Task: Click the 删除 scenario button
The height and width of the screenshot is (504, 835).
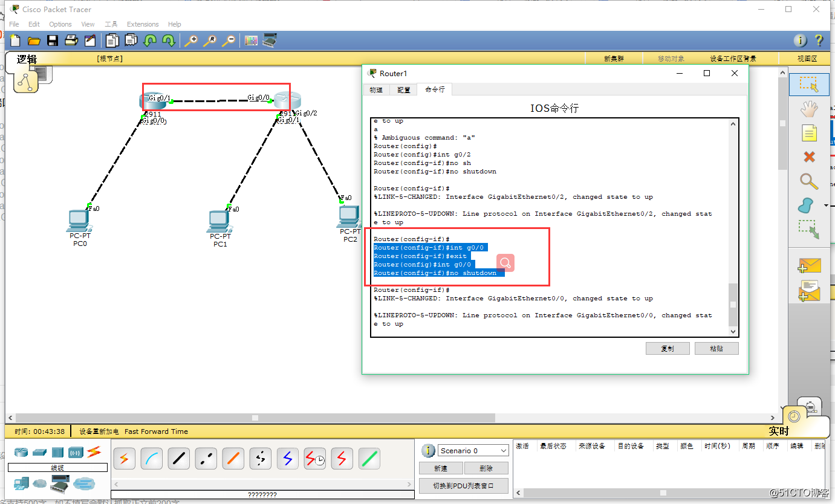Action: tap(486, 468)
